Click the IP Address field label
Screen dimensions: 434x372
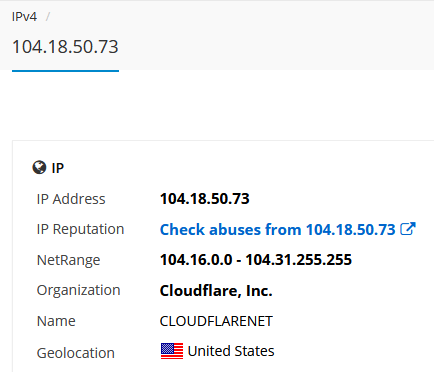click(x=71, y=199)
